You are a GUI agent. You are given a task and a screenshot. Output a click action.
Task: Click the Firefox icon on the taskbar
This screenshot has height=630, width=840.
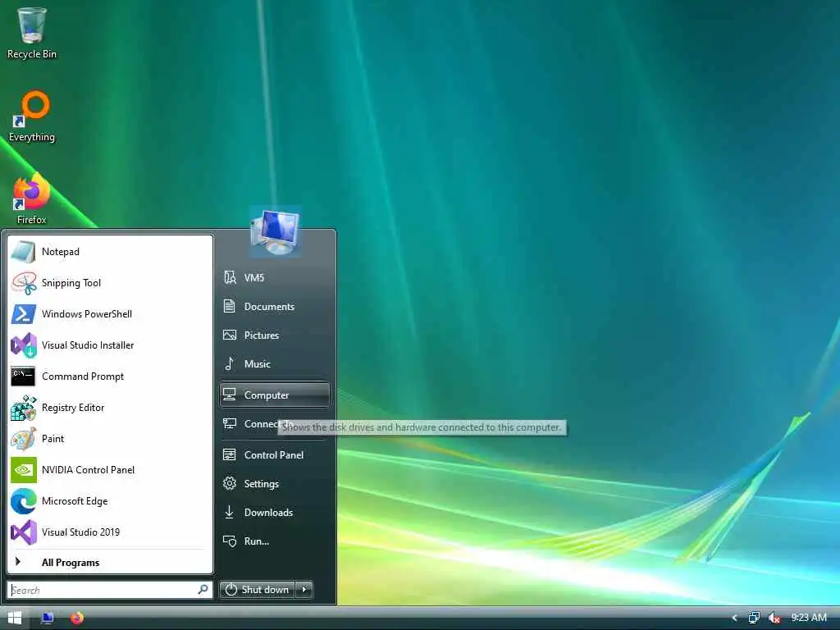coord(76,618)
